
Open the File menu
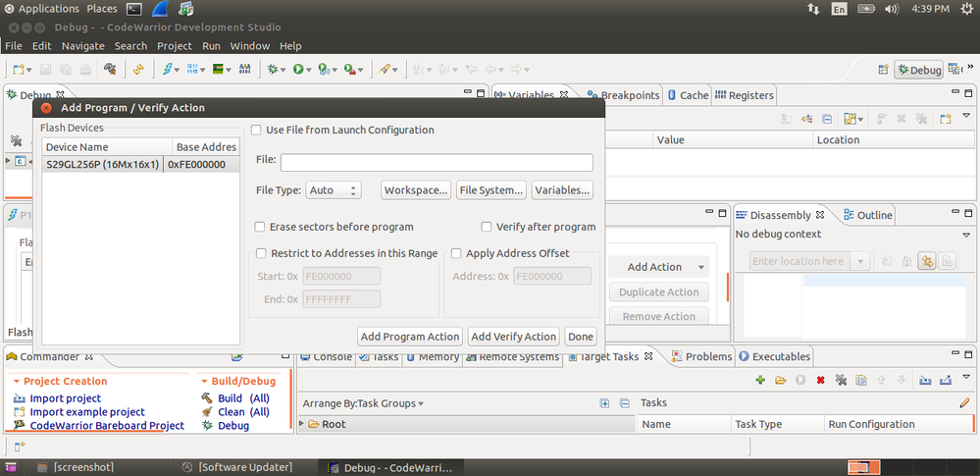pos(13,46)
